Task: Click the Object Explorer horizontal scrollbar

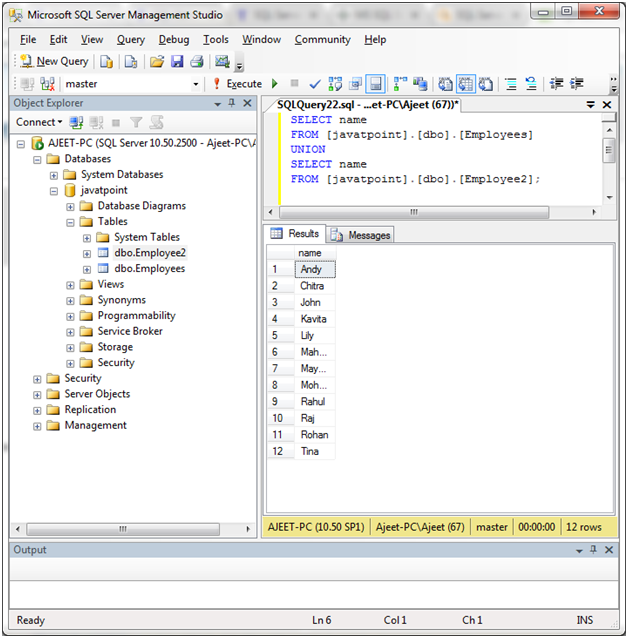Action: pyautogui.click(x=123, y=529)
